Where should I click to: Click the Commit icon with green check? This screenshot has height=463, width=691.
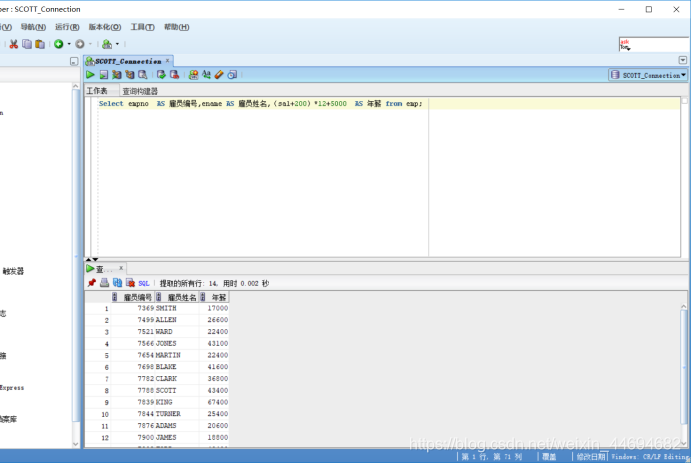[x=161, y=75]
